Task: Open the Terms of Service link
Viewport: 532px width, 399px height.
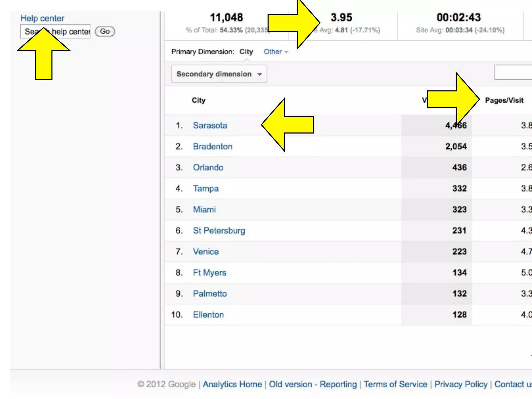Action: coord(395,384)
